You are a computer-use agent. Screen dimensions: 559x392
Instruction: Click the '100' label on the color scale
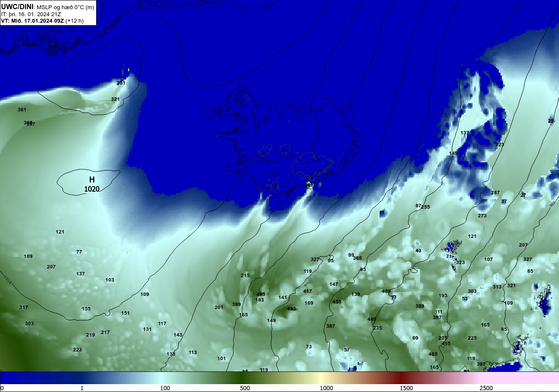165,388
